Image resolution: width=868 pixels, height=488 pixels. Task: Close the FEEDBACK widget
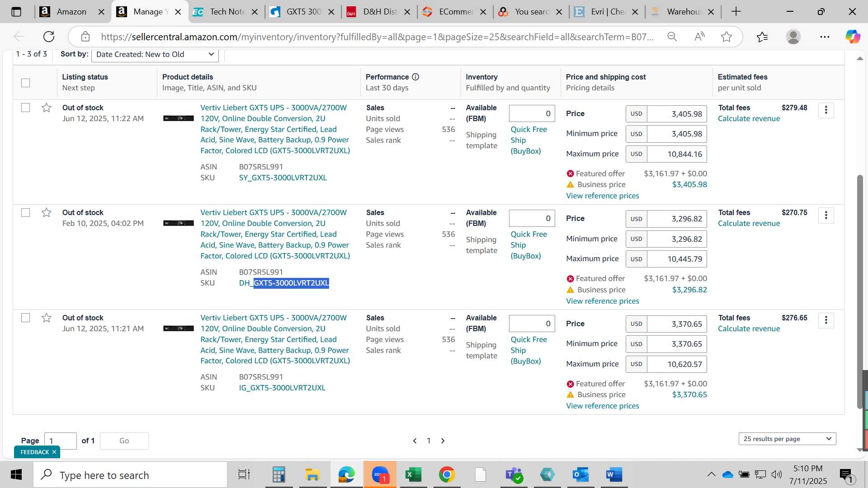click(54, 452)
